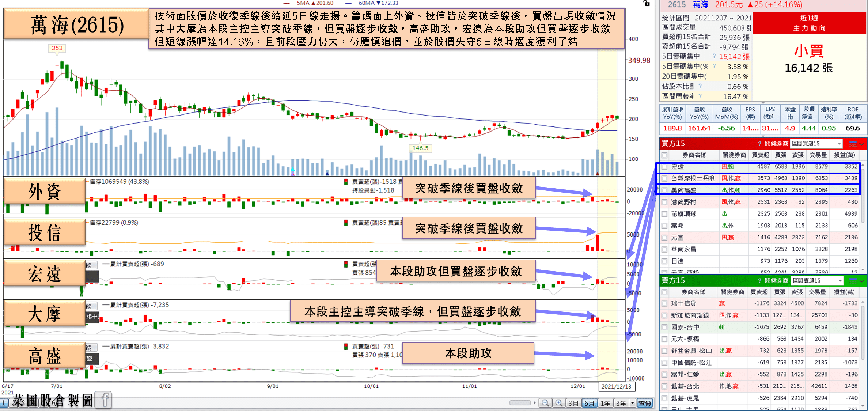The width and height of the screenshot is (868, 420).
Task: Click the 元富 row in 買方15
Action: 760,238
